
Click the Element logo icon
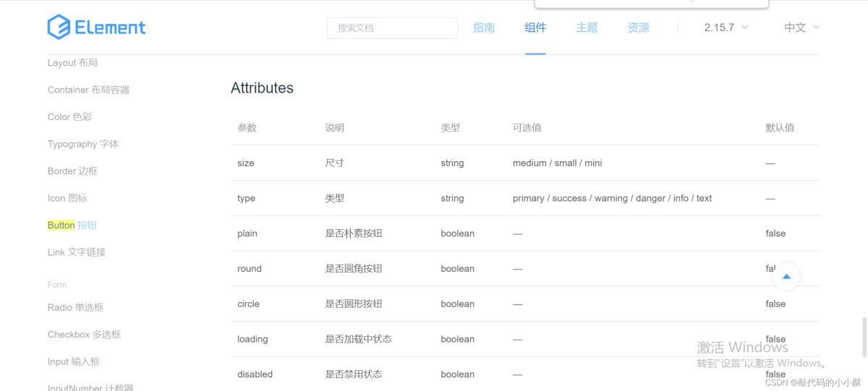tap(58, 27)
